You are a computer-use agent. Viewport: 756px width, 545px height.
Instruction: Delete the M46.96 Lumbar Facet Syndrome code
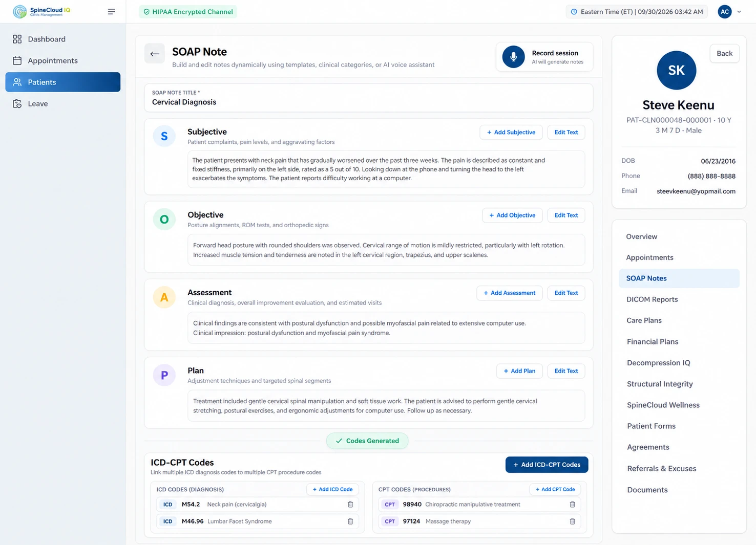click(350, 521)
